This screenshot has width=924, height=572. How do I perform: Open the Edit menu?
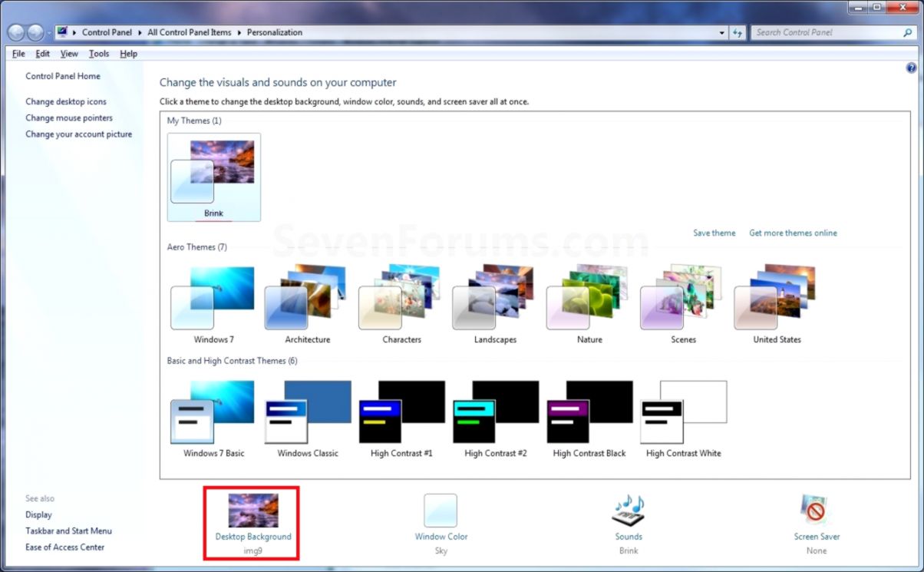coord(43,54)
